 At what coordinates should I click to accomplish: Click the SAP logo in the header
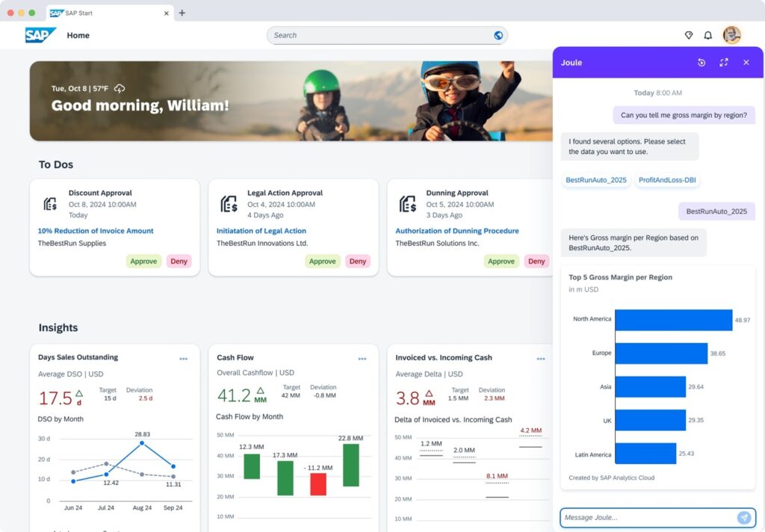coord(40,35)
